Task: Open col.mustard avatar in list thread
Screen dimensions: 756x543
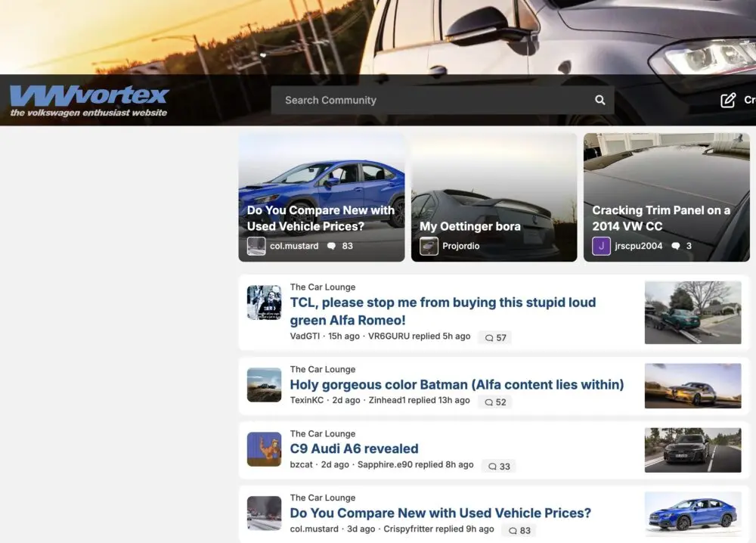Action: click(264, 513)
